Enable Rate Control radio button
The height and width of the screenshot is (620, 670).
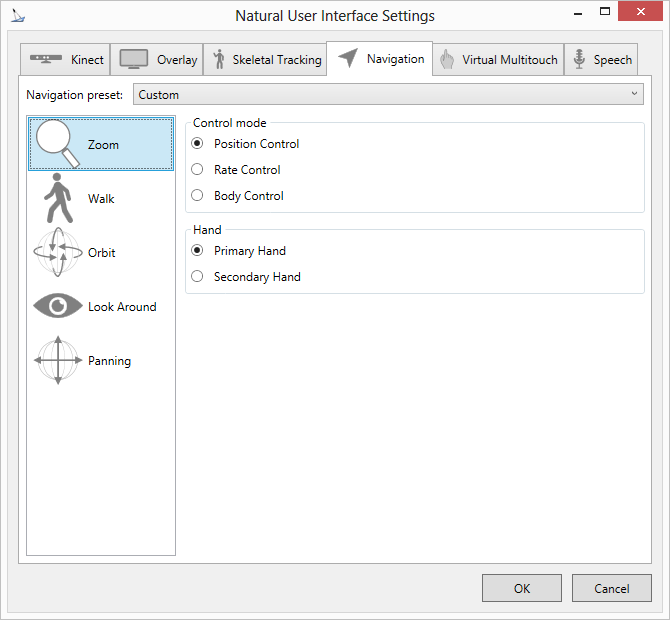(197, 170)
